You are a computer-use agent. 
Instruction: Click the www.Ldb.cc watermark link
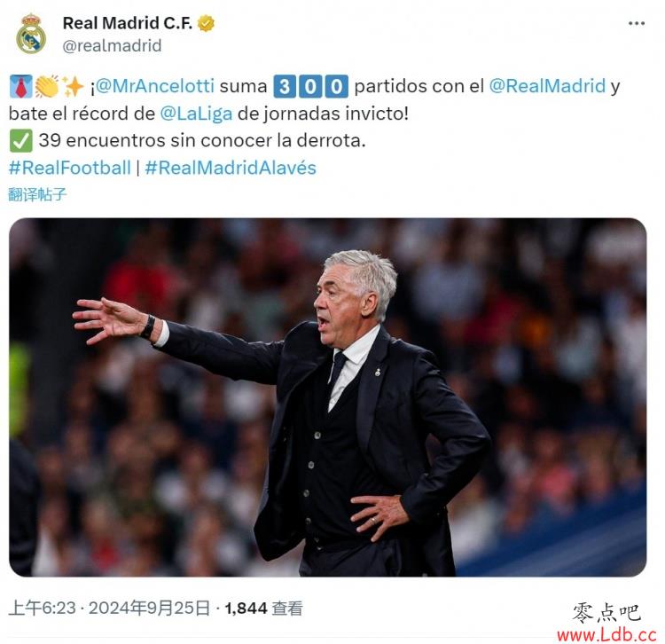pyautogui.click(x=606, y=635)
